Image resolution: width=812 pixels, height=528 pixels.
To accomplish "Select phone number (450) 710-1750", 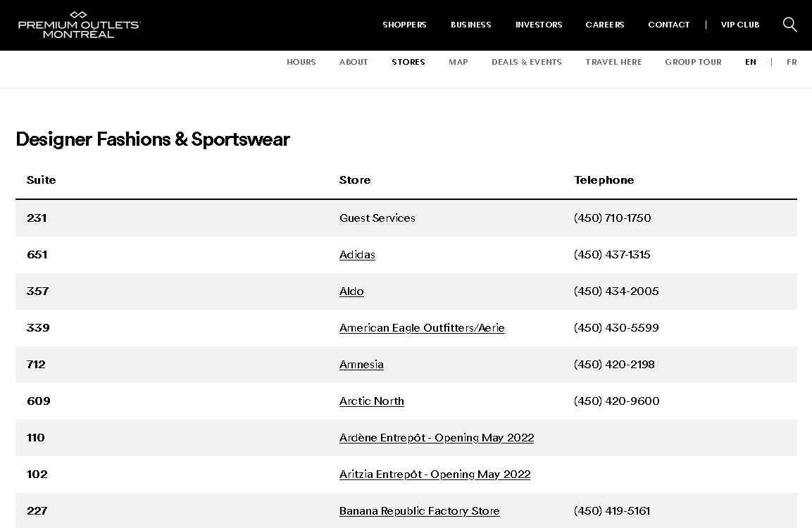I will [612, 218].
